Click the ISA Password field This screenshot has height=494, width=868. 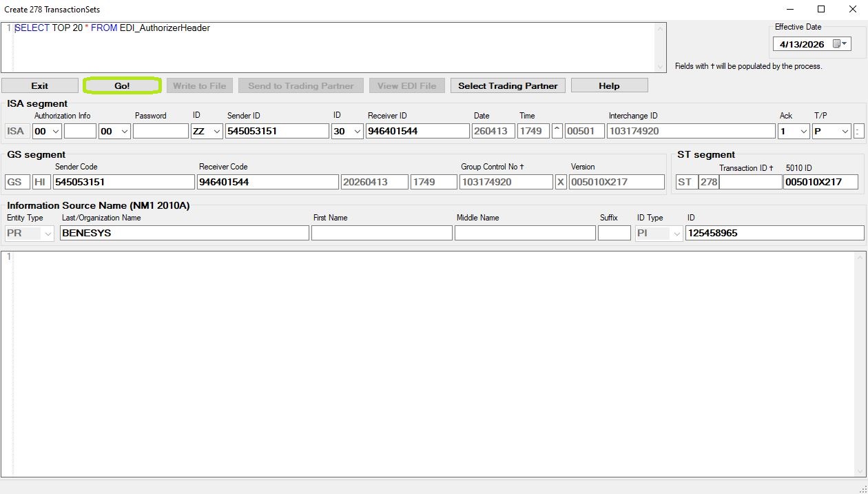point(161,131)
